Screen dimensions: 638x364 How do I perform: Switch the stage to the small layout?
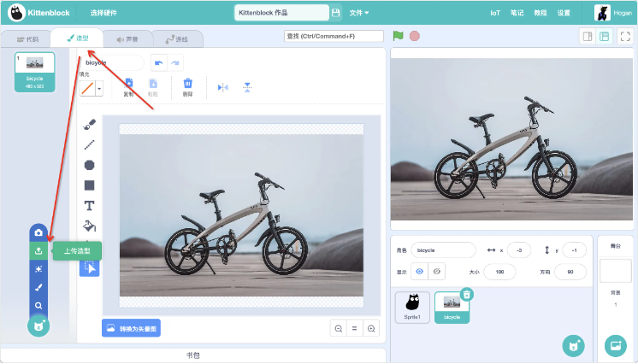point(587,36)
